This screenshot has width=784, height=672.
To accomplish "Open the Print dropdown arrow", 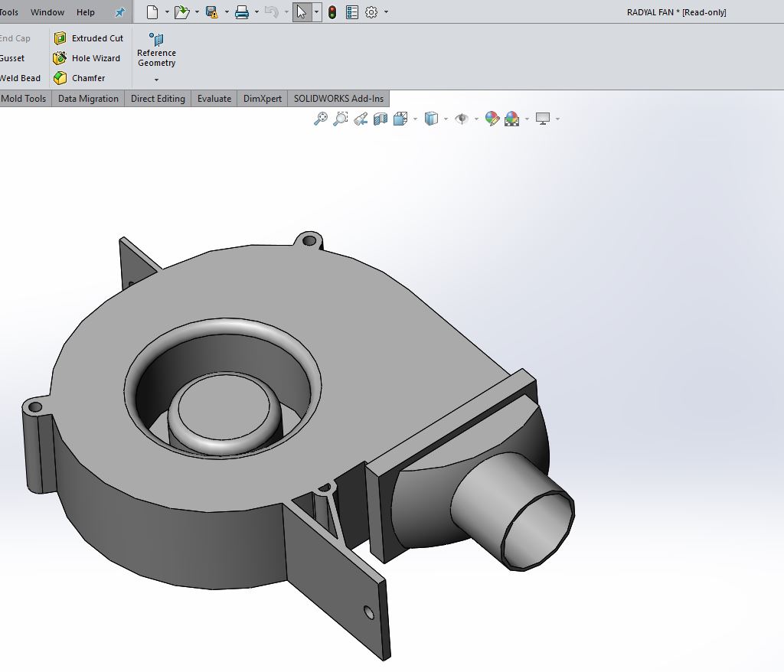I will tap(256, 12).
